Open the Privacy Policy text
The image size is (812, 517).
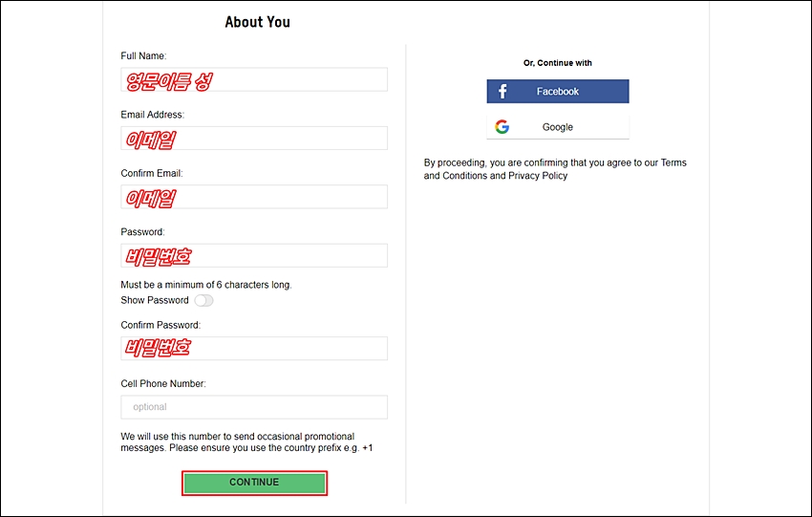pyautogui.click(x=538, y=176)
